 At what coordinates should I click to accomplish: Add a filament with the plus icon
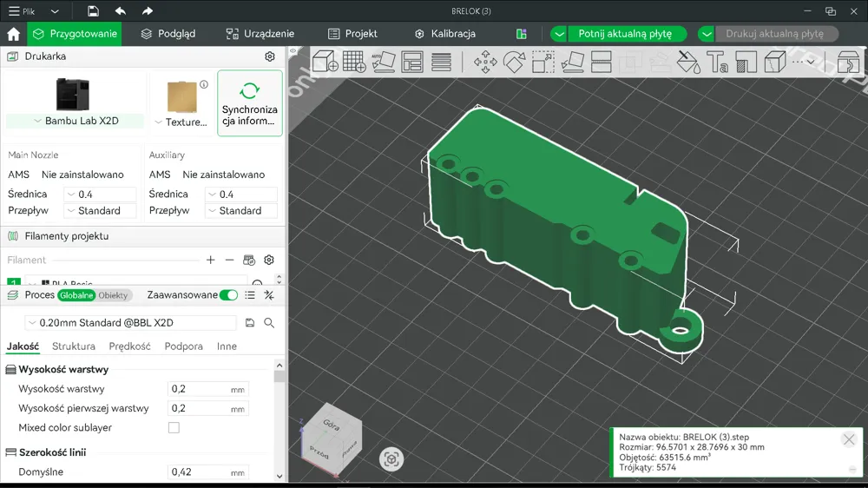210,260
